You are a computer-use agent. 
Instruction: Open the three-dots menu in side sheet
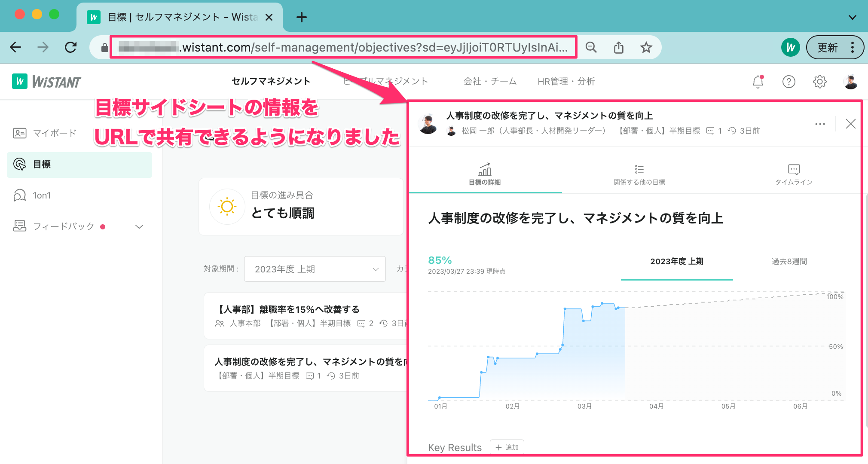pyautogui.click(x=820, y=124)
